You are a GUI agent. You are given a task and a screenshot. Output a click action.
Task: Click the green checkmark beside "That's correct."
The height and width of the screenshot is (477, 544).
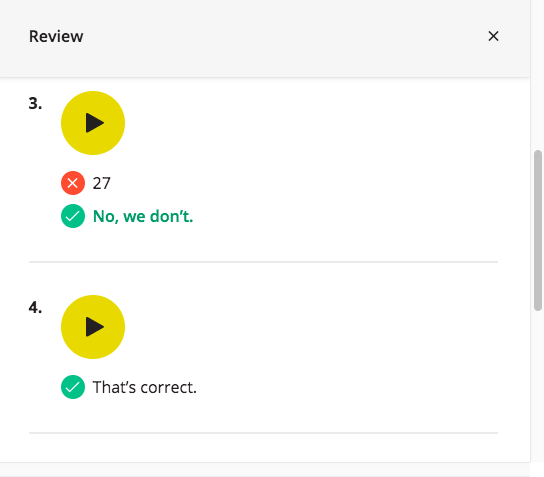tap(73, 387)
